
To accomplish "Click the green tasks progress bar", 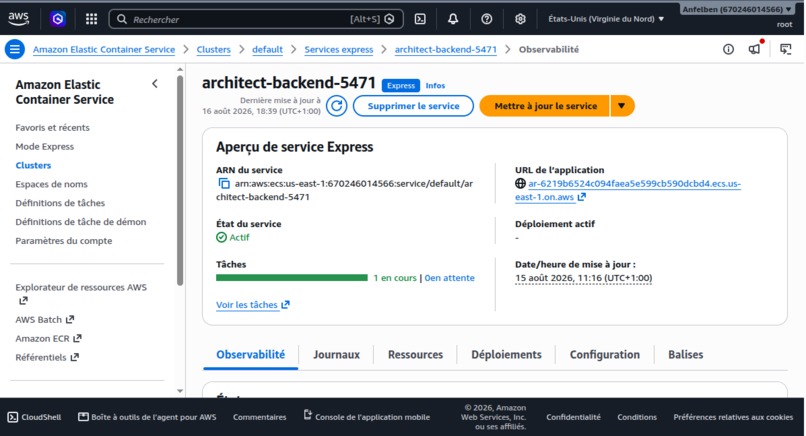I will point(291,278).
